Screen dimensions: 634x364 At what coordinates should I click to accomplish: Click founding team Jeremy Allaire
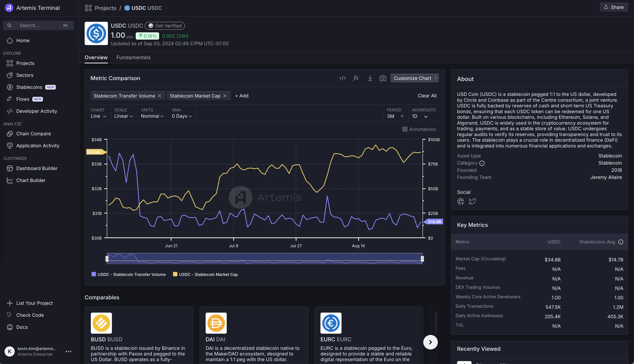(x=606, y=177)
